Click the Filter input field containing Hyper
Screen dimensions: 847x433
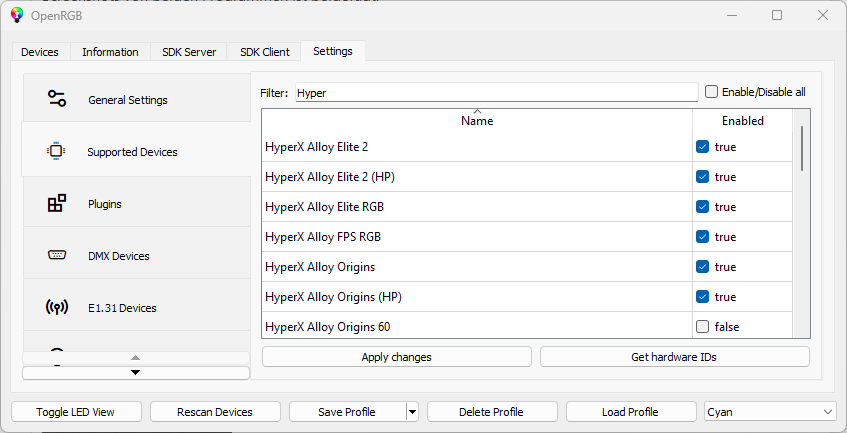pos(496,92)
